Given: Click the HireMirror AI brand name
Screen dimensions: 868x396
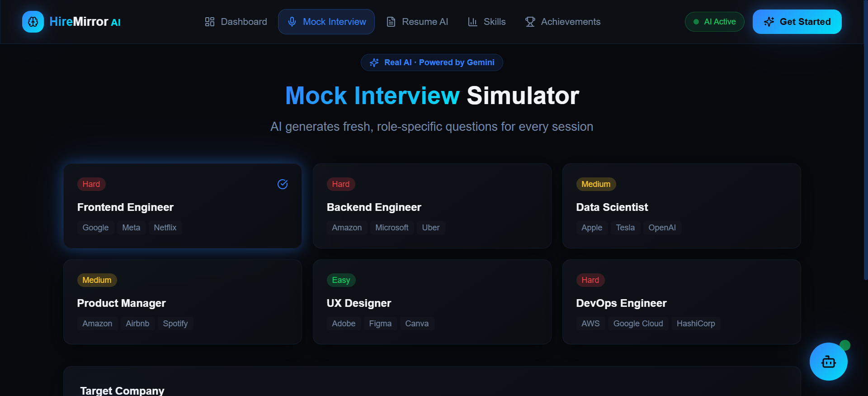Looking at the screenshot, I should (85, 22).
